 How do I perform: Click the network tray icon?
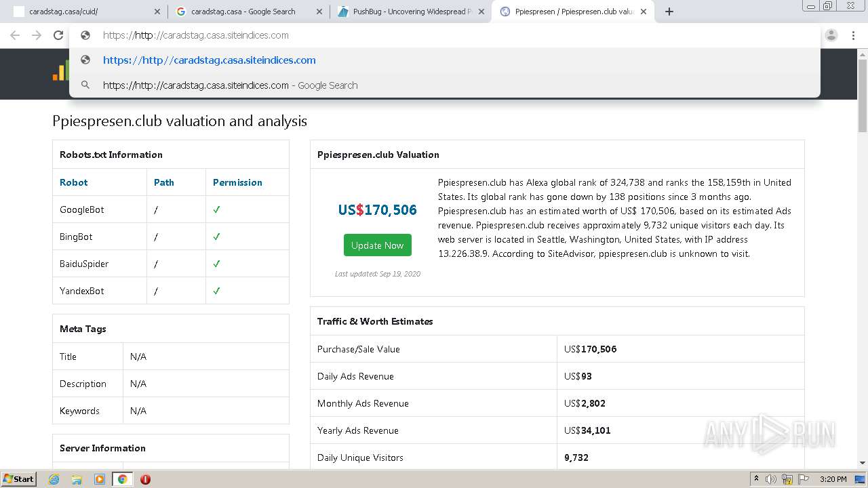click(x=787, y=479)
